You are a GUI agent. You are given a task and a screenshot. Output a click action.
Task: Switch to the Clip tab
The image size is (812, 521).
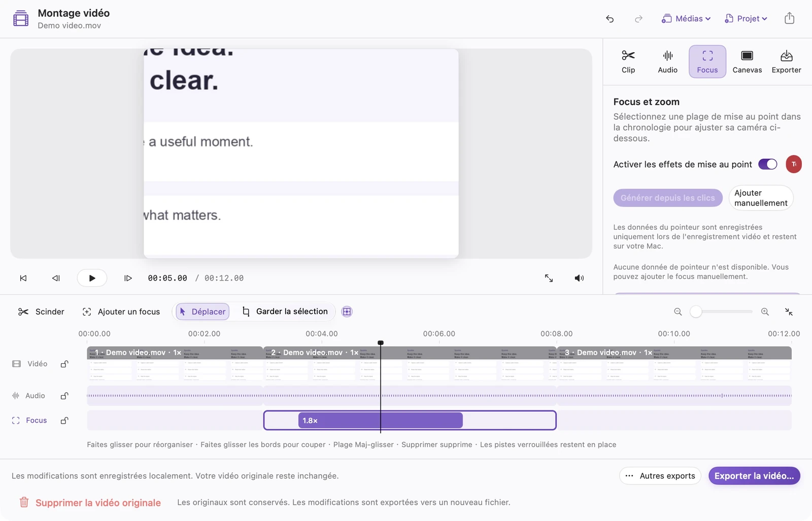coord(628,61)
